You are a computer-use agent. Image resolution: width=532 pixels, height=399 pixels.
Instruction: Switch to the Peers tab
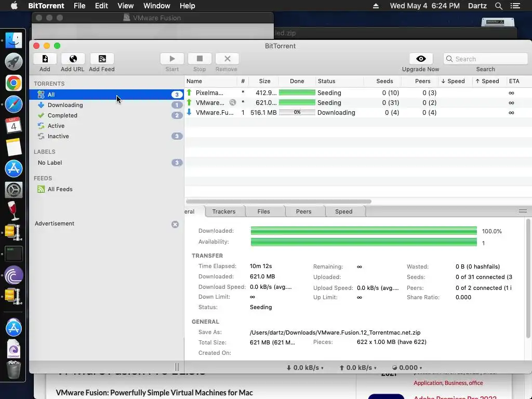tap(303, 211)
